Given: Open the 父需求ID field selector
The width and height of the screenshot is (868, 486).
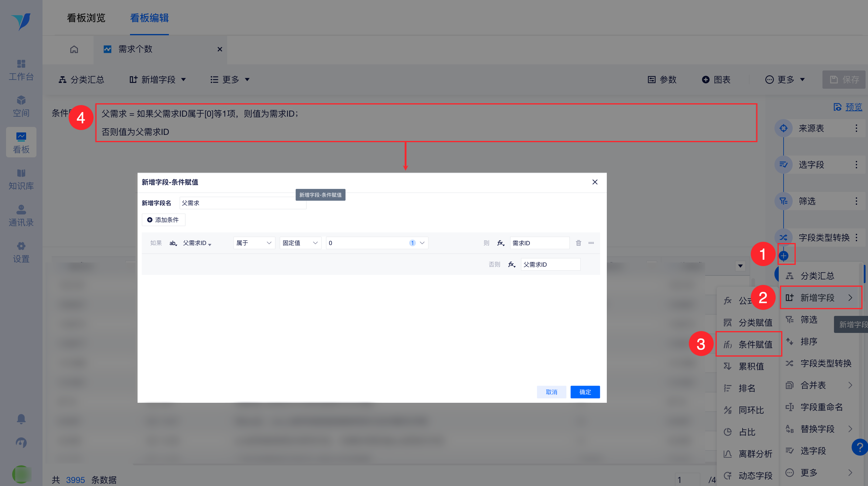Looking at the screenshot, I should pyautogui.click(x=197, y=243).
